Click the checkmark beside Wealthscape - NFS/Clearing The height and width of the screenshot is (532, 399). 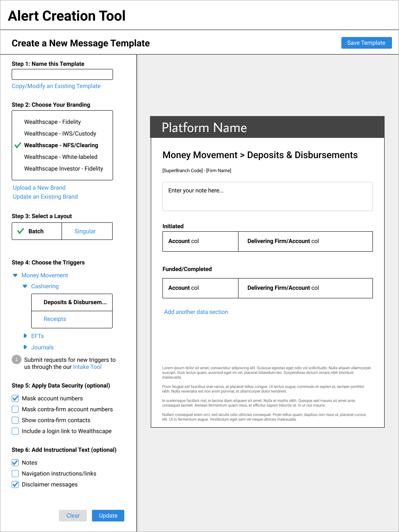coord(18,145)
